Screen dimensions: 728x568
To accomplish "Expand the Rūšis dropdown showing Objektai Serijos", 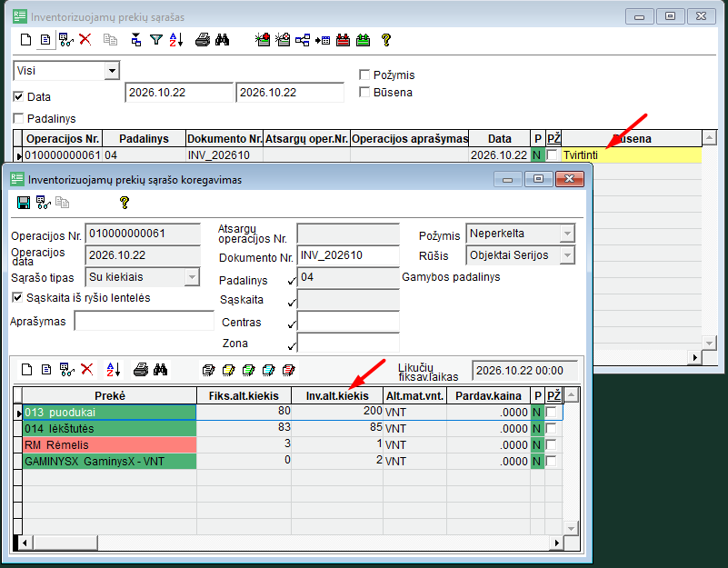I will pos(567,255).
